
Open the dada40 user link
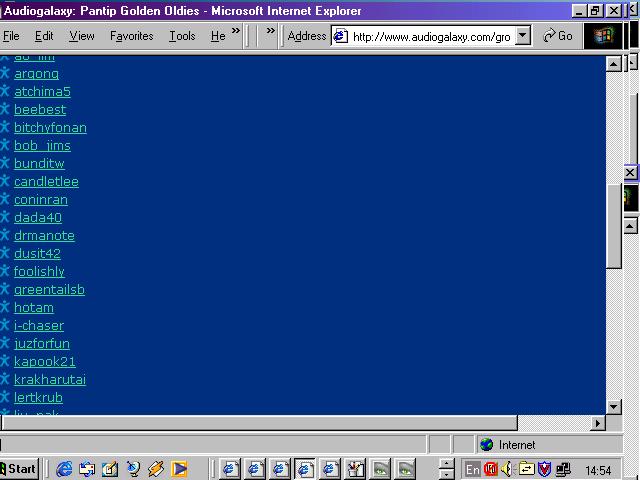[38, 217]
